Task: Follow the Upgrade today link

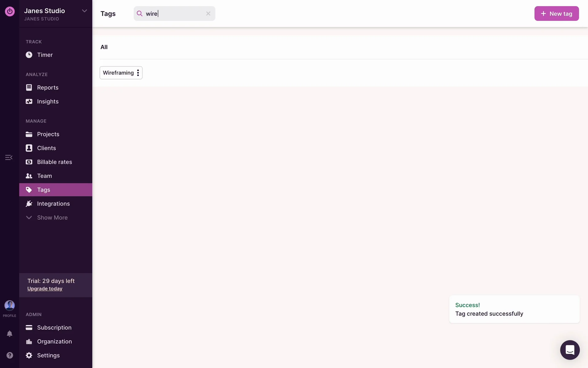Action: (x=45, y=289)
